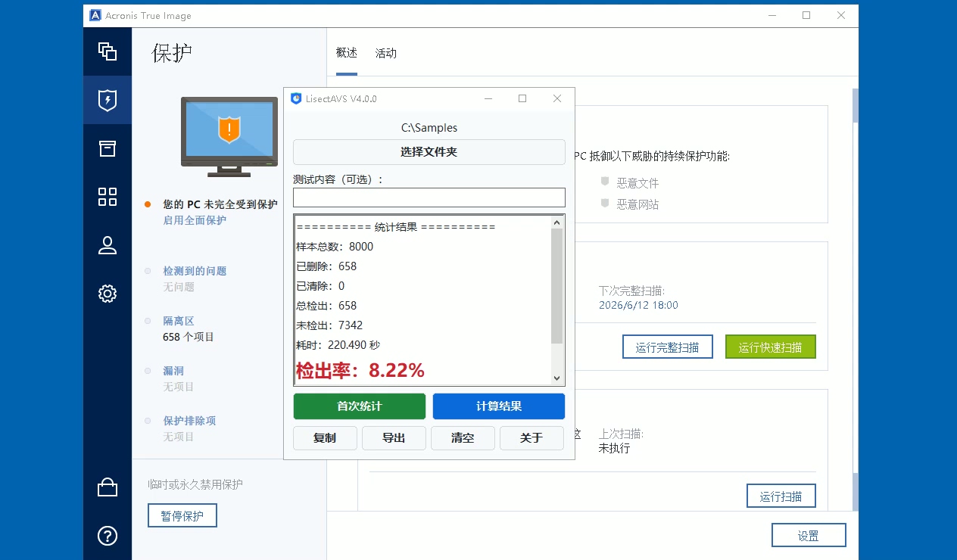Open the 检测到的问题 item
This screenshot has height=560, width=957.
[195, 271]
